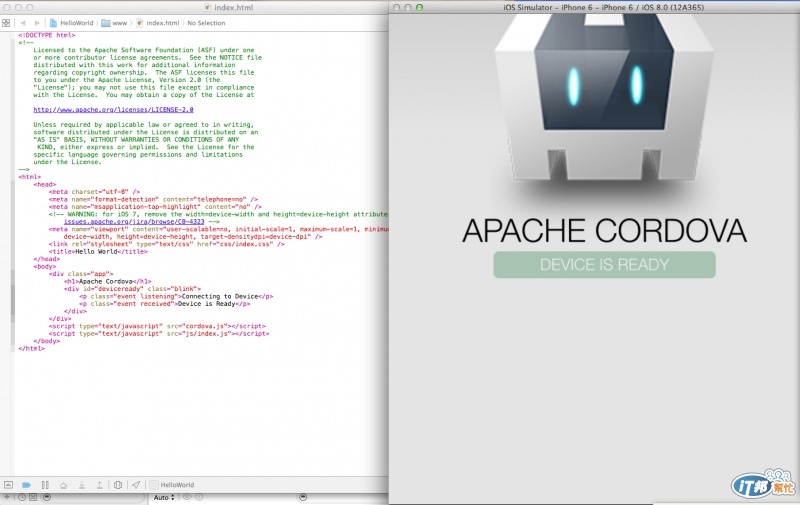Open HelloWorld project in jump bar
The image size is (800, 505).
(72, 23)
